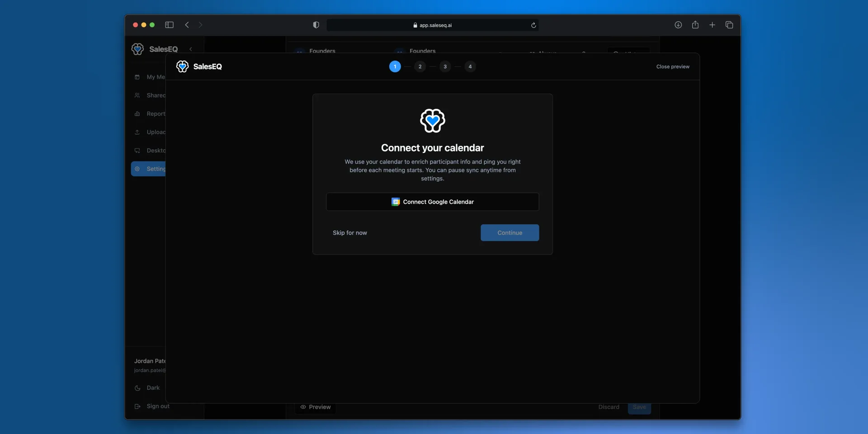
Task: Open Safari share menu
Action: [x=695, y=24]
